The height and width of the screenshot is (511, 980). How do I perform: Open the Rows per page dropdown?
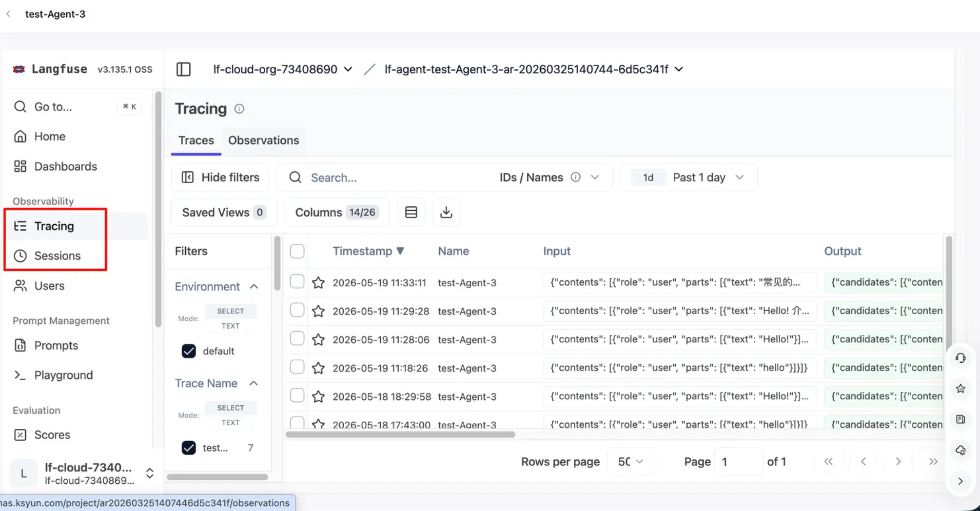click(631, 462)
